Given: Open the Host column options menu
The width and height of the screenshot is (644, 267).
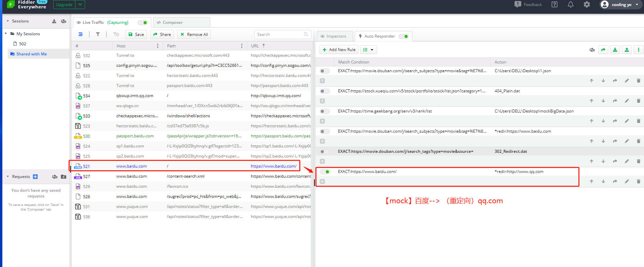Looking at the screenshot, I should [158, 46].
